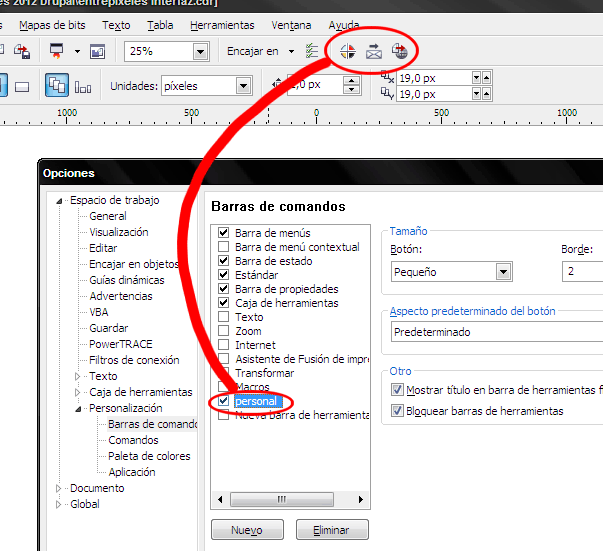
Task: Open the Tabla menu
Action: [160, 25]
